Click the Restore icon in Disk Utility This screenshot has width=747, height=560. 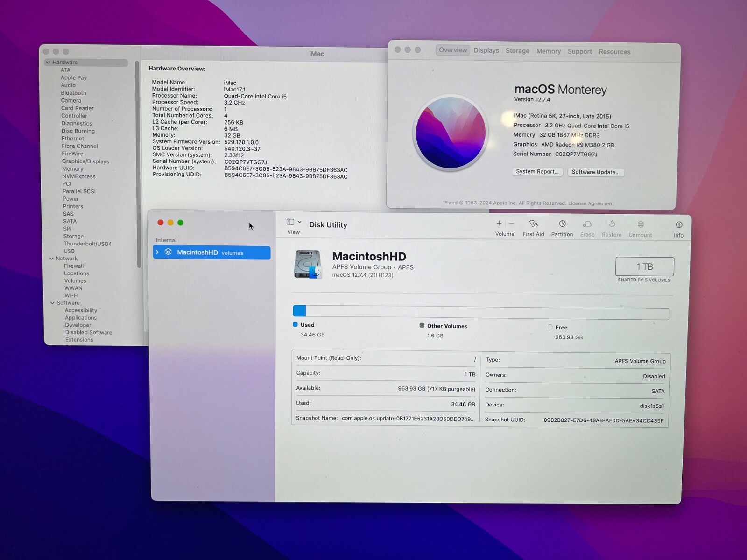click(x=612, y=224)
